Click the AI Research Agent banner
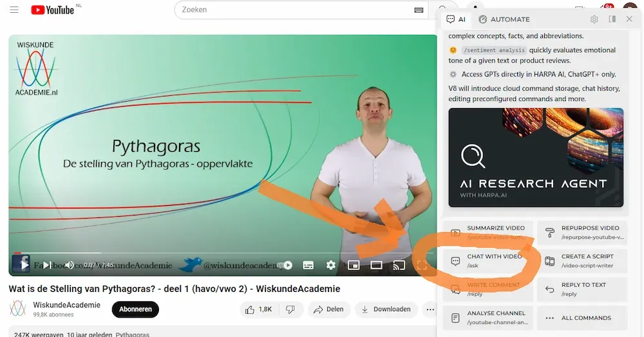This screenshot has height=337, width=644. [x=536, y=158]
